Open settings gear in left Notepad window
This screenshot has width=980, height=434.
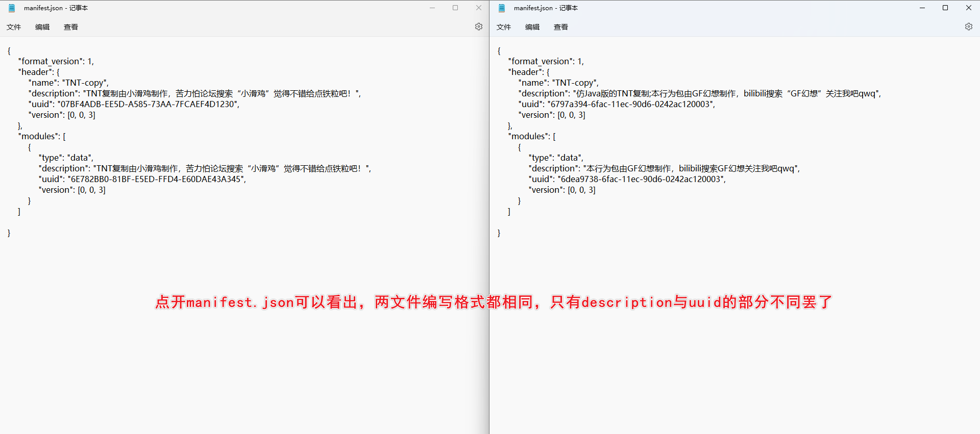click(479, 27)
